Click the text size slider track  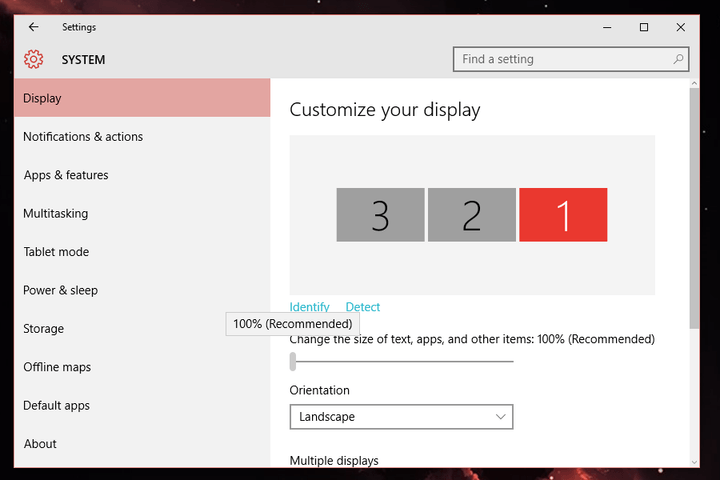tap(404, 361)
